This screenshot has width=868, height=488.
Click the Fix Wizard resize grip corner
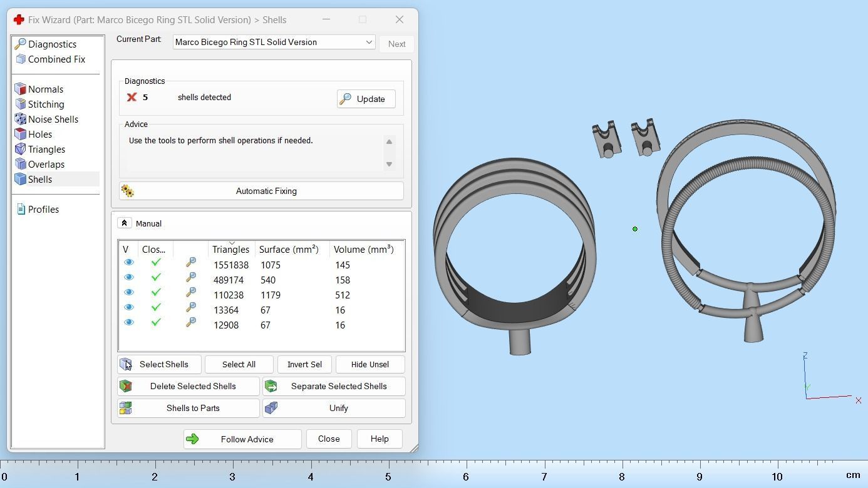tap(413, 448)
